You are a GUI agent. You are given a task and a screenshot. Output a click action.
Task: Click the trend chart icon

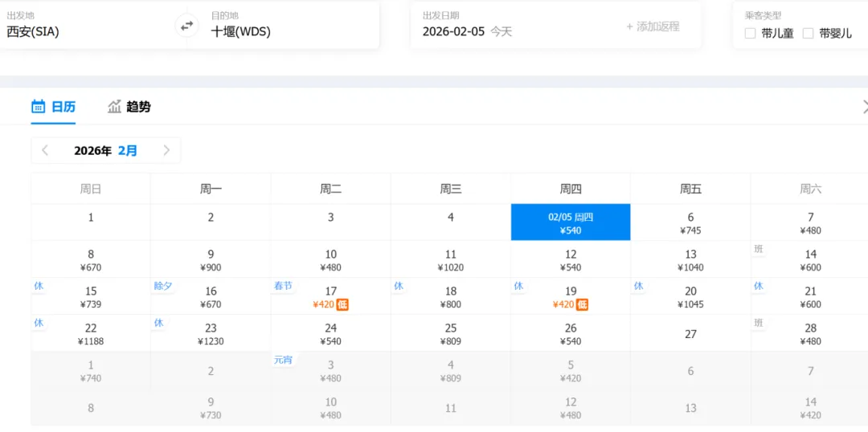tap(115, 107)
